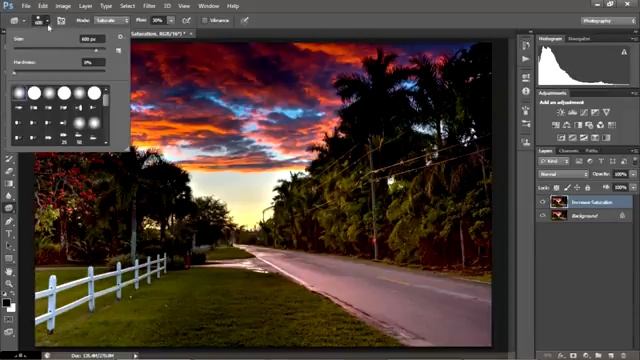Add a Brightness/Contrast adjustment

561,112
